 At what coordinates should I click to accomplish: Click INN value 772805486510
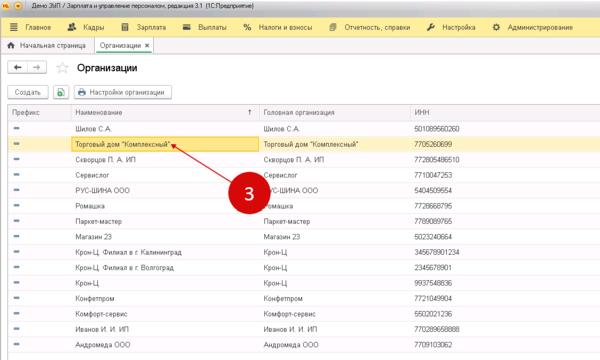tap(437, 160)
